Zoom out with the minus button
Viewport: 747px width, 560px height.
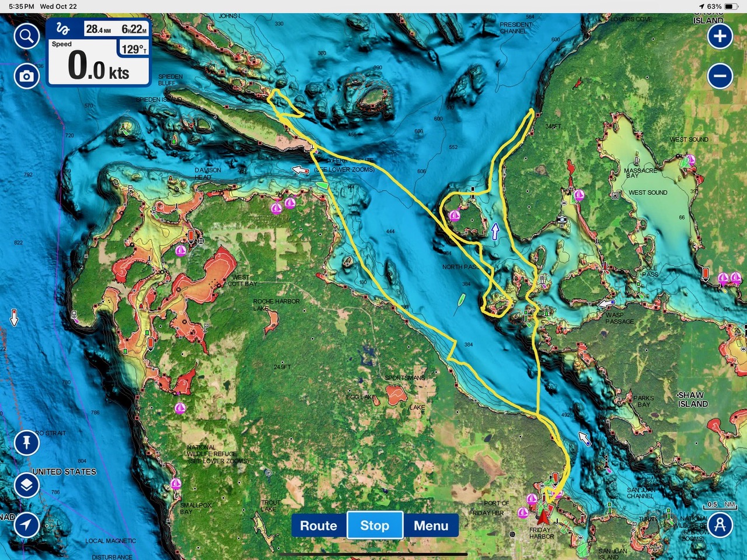coord(720,76)
